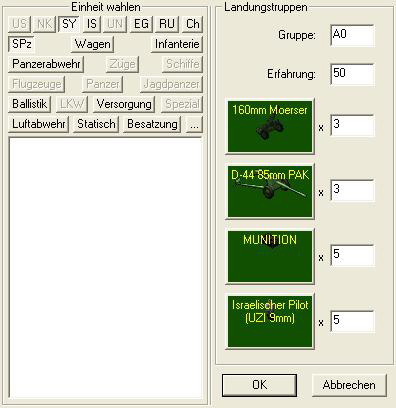Edit the Erfahrung value field
The width and height of the screenshot is (396, 408).
pos(352,74)
